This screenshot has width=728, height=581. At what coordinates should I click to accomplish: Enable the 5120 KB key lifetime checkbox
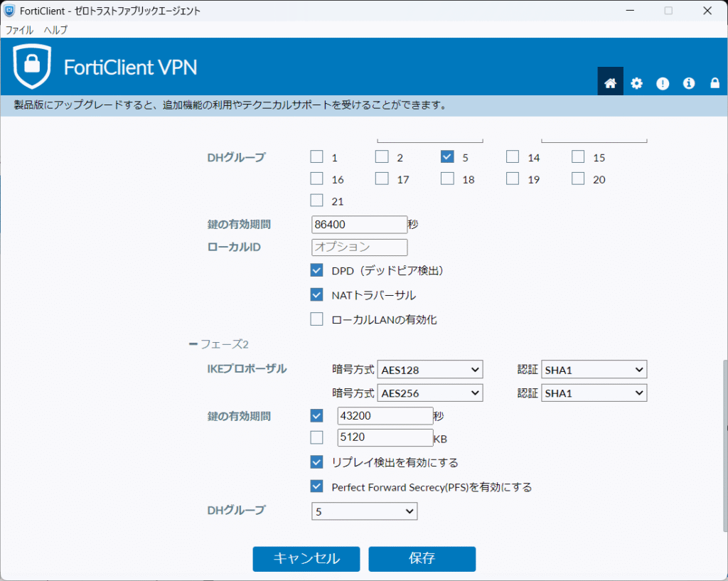316,437
